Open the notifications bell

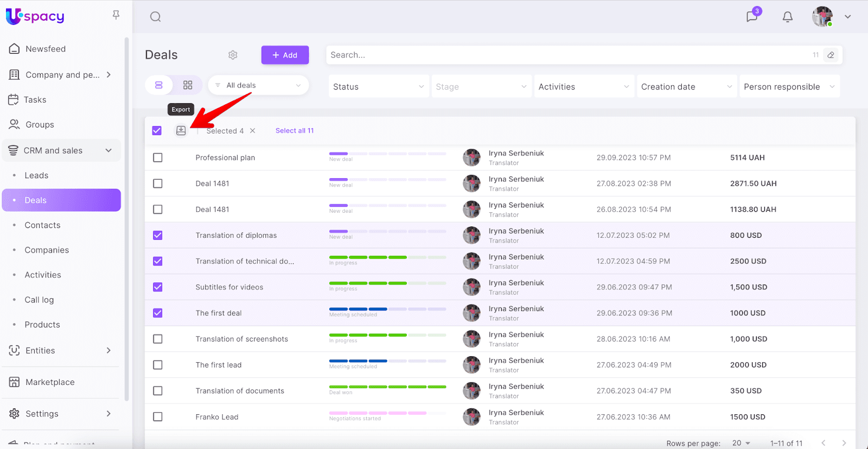[787, 17]
